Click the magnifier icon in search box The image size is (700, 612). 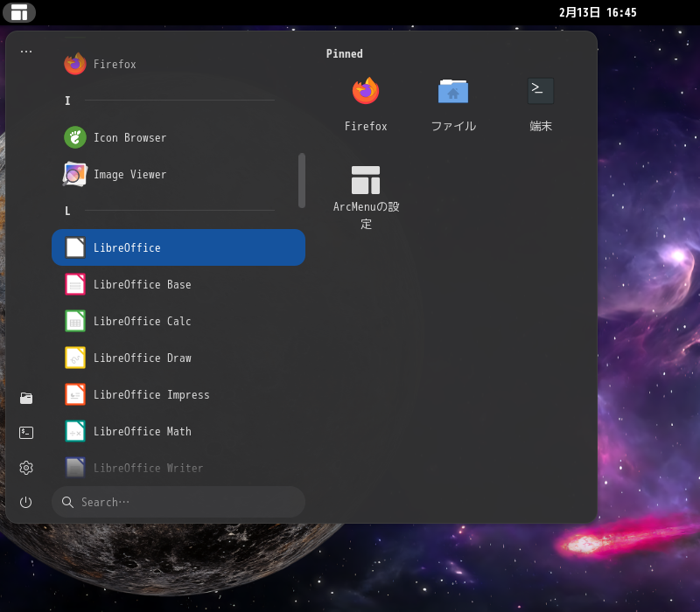[x=67, y=502]
